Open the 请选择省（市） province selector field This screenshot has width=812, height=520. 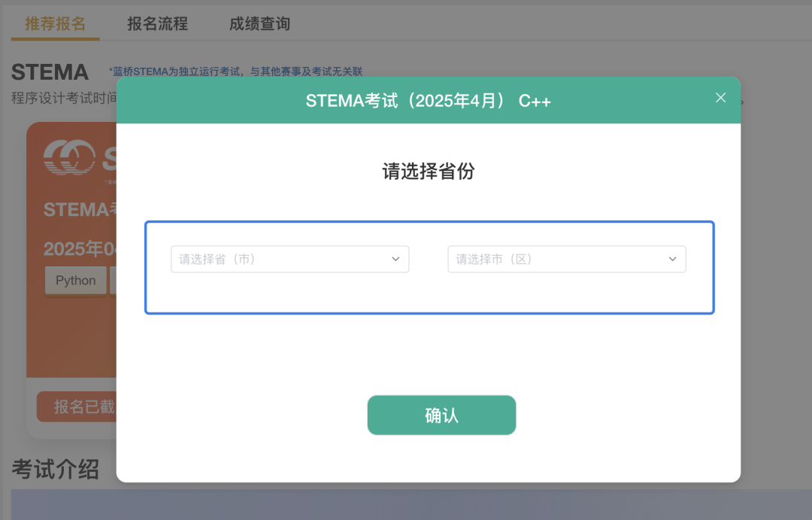point(282,259)
